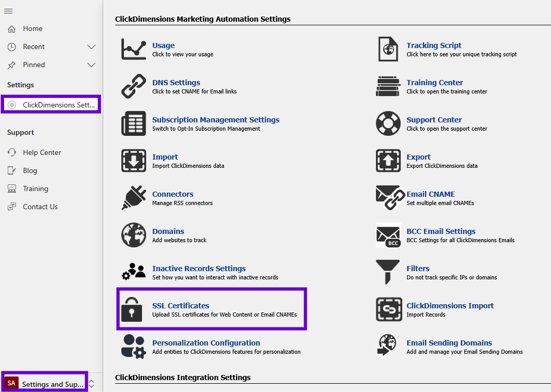The width and height of the screenshot is (551, 392).
Task: Click the Tracking Script document icon
Action: coord(388,49)
